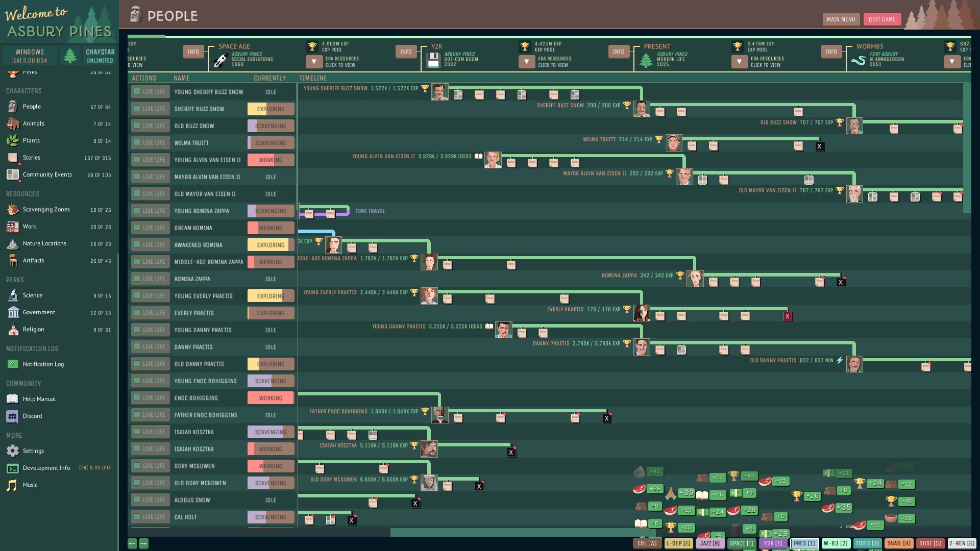Click the Music icon in the sidebar

tap(12, 485)
